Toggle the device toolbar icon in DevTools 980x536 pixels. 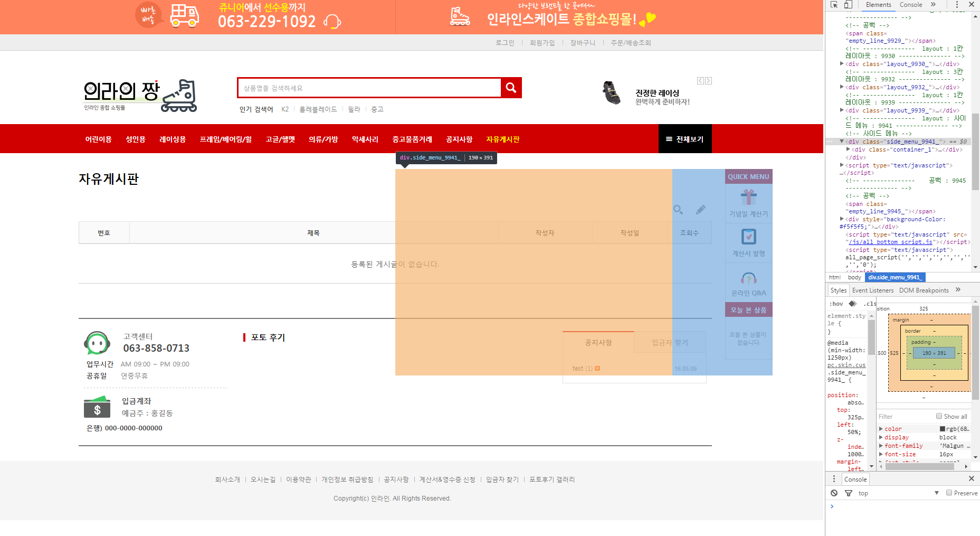point(848,5)
